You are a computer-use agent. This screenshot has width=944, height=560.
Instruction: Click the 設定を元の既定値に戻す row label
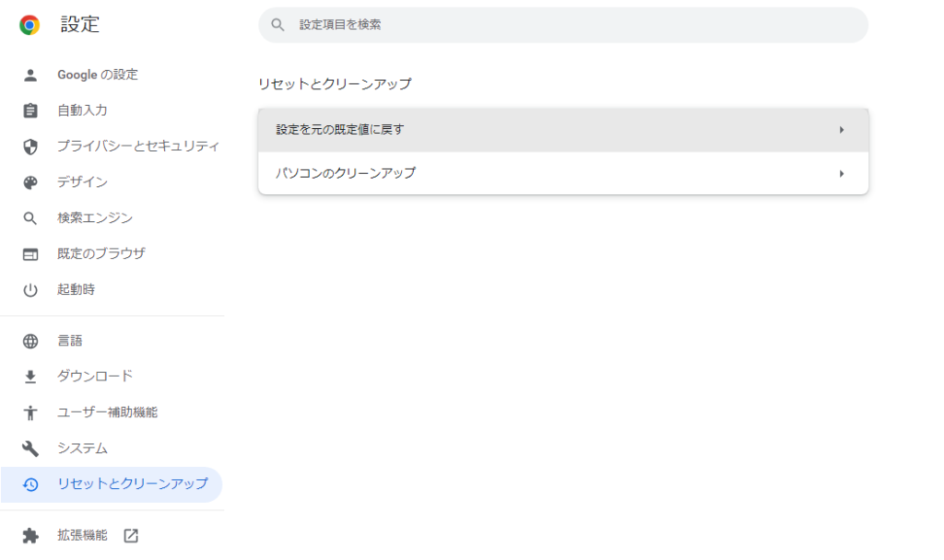[340, 130]
